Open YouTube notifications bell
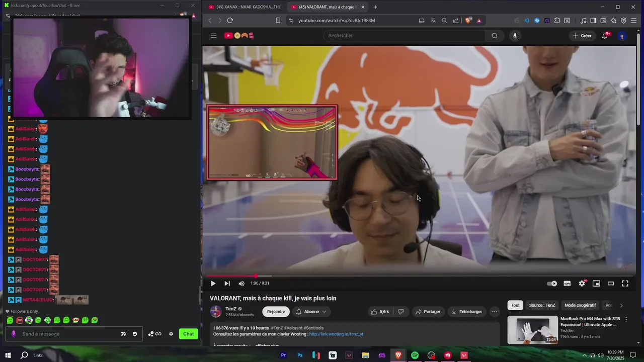The image size is (644, 362). (x=605, y=36)
